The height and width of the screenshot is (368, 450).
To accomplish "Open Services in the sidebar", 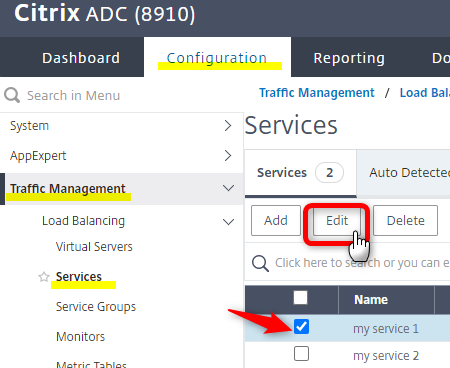I will [79, 277].
